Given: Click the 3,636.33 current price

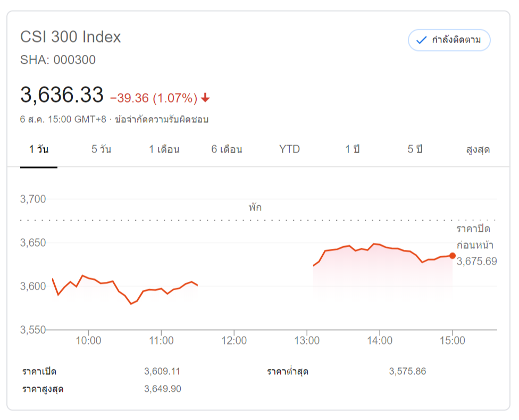Looking at the screenshot, I should coord(62,95).
